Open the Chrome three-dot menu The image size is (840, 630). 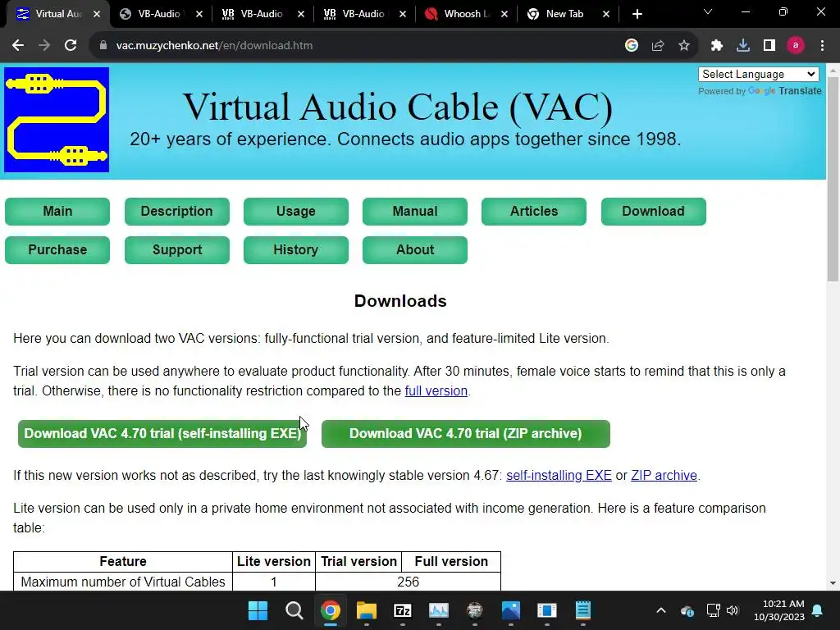click(822, 46)
